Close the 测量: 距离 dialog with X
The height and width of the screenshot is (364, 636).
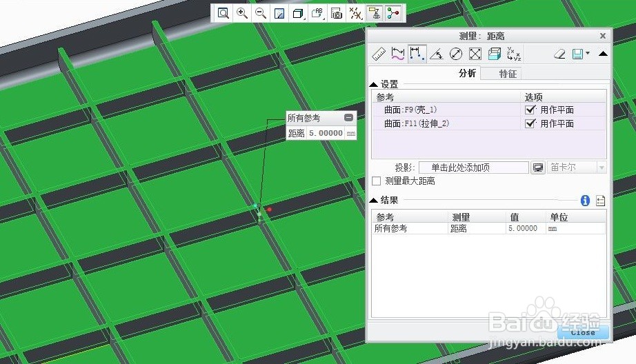[603, 36]
